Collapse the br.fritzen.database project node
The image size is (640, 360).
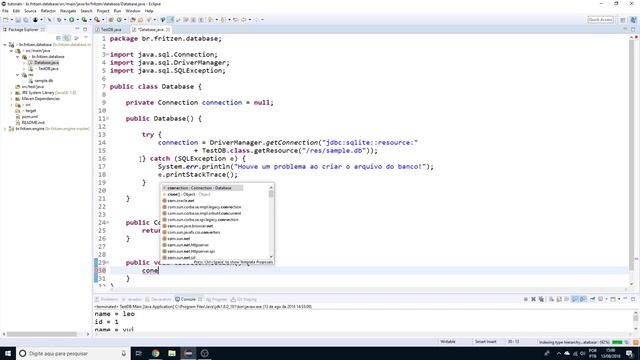tap(5, 44)
